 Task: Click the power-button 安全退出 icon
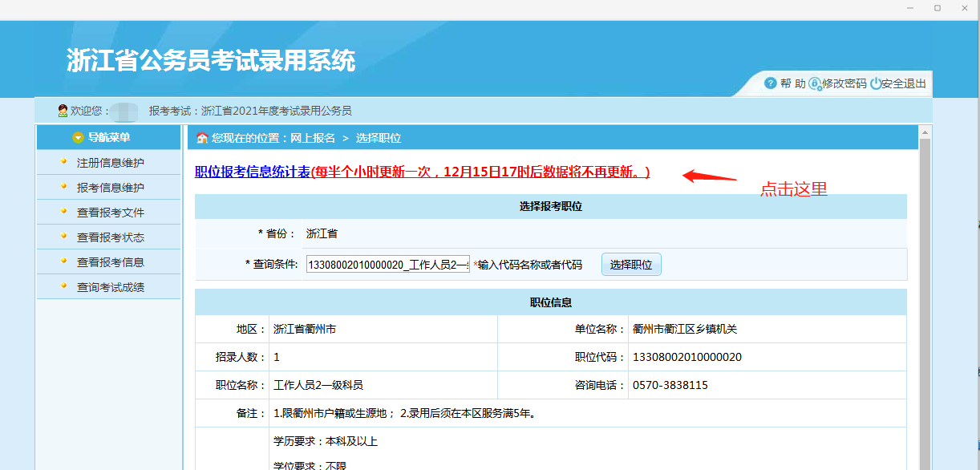click(x=875, y=83)
